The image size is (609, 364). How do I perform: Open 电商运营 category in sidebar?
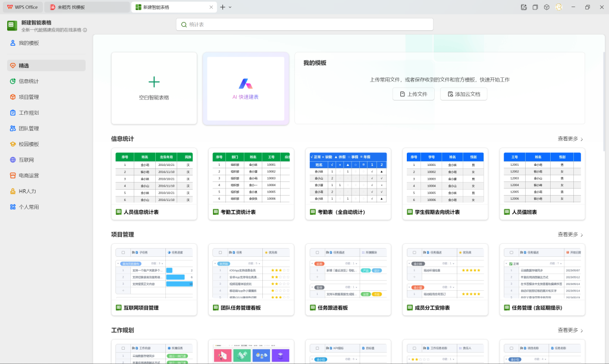tap(29, 175)
